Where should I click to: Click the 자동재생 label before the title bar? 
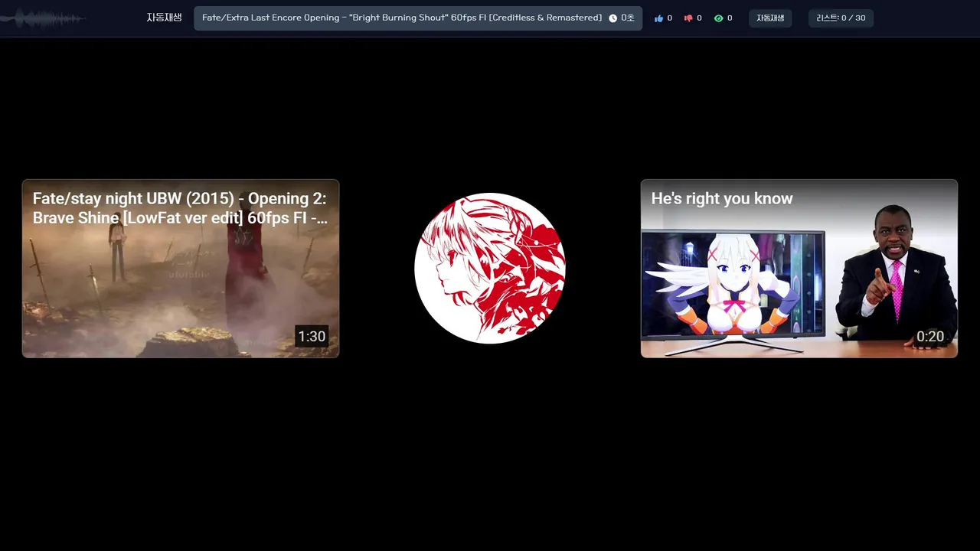[164, 18]
